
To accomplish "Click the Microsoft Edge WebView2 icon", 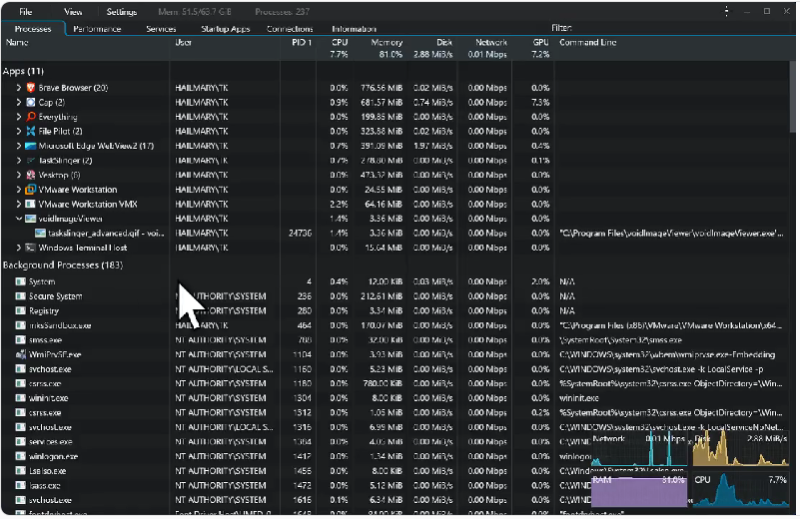I will click(x=31, y=146).
